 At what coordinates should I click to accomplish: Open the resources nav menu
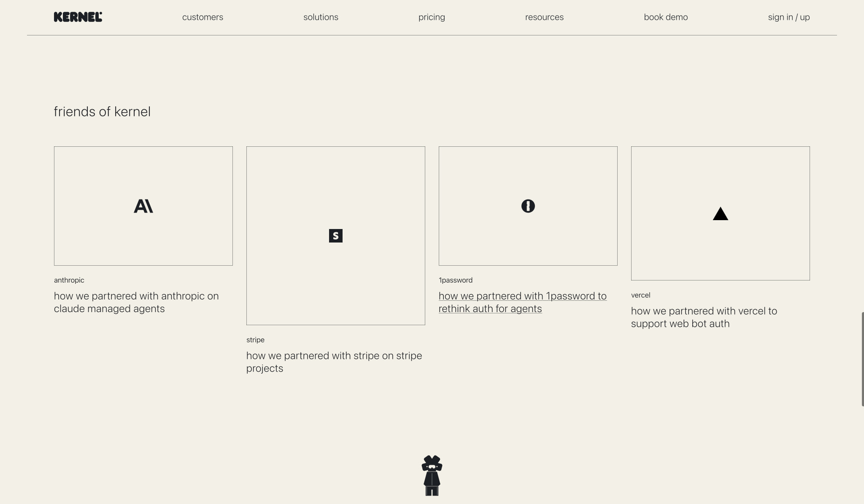click(x=544, y=17)
